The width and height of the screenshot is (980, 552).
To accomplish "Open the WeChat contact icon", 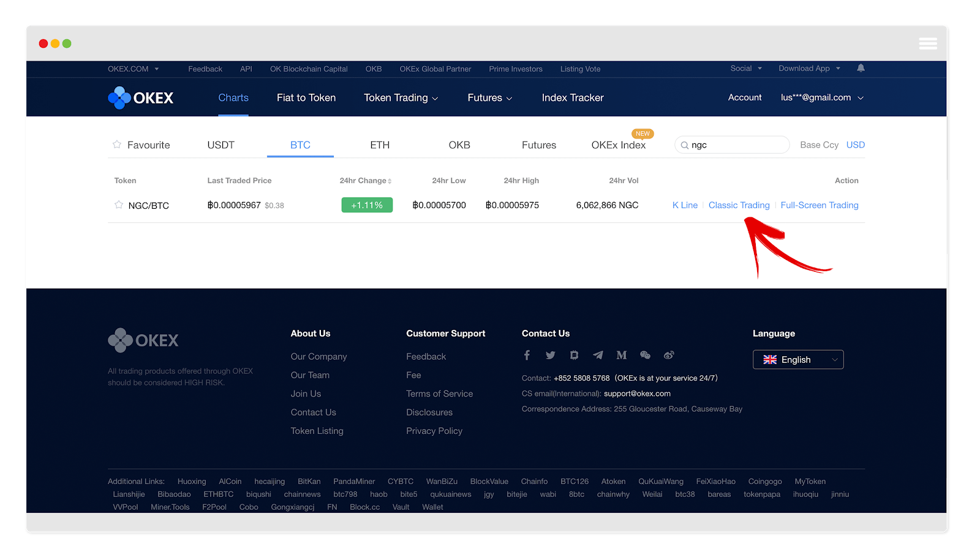I will [x=645, y=355].
